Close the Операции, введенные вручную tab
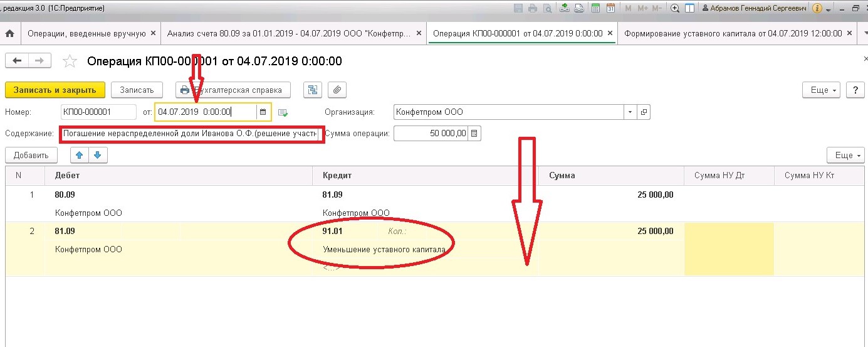The height and width of the screenshot is (347, 868). pos(153,33)
